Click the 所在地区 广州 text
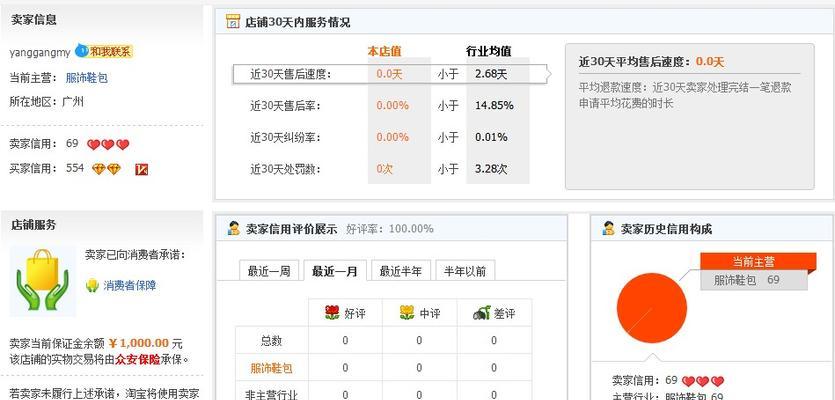 (x=46, y=102)
